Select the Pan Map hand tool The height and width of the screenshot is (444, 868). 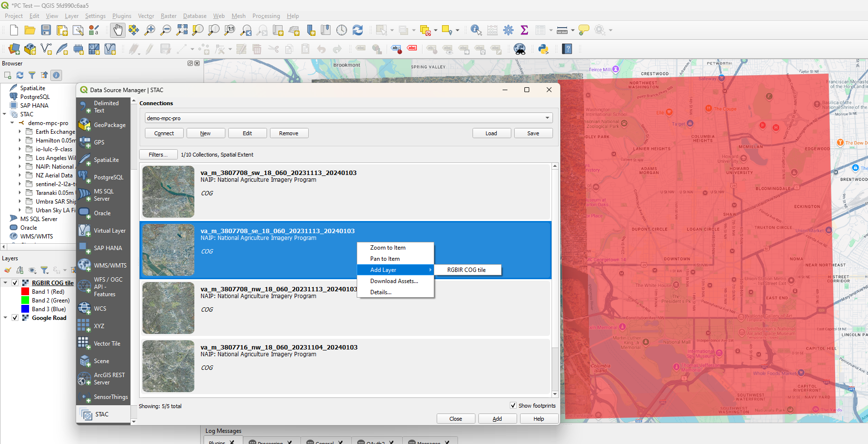click(x=118, y=30)
